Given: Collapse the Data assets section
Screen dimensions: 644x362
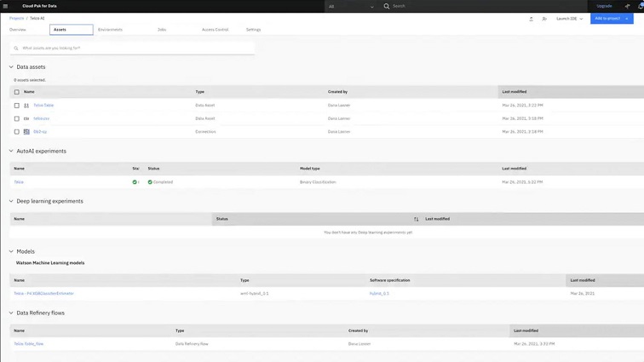Looking at the screenshot, I should (x=11, y=67).
